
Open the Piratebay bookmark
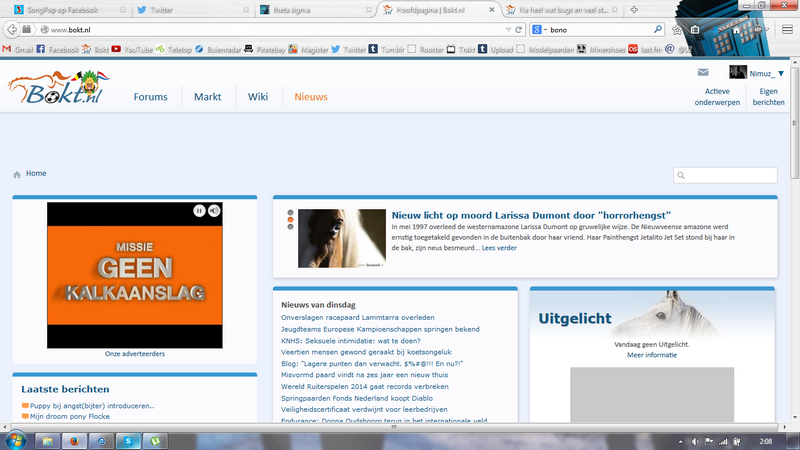coord(265,49)
